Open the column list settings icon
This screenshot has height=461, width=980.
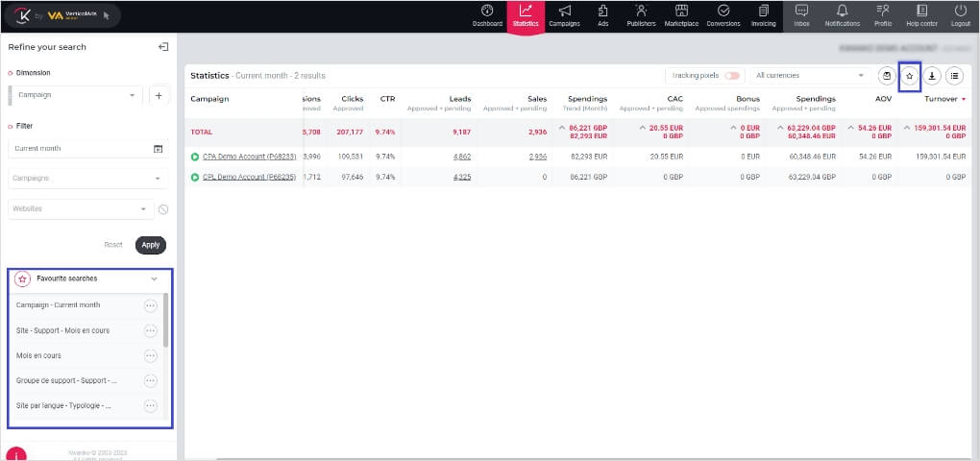pos(954,76)
